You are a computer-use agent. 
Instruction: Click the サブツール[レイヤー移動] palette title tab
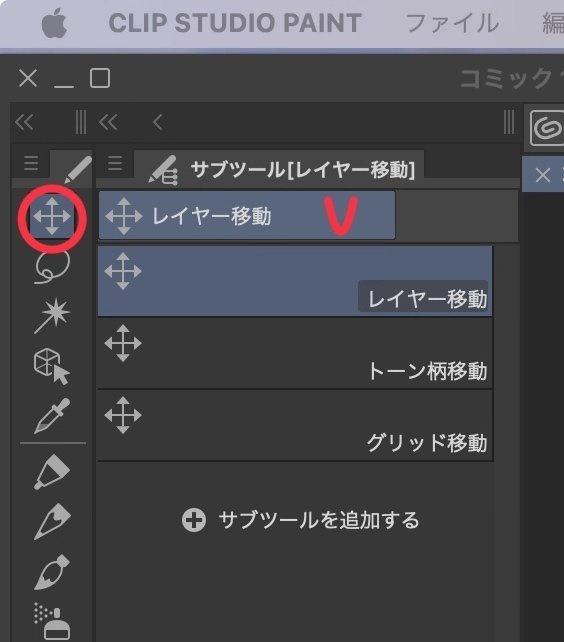[279, 169]
